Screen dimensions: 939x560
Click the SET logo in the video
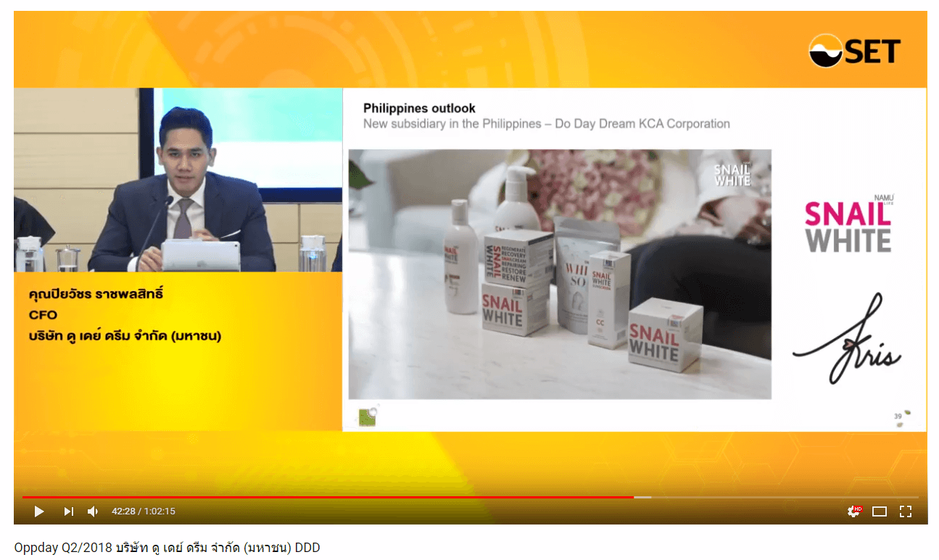click(854, 51)
